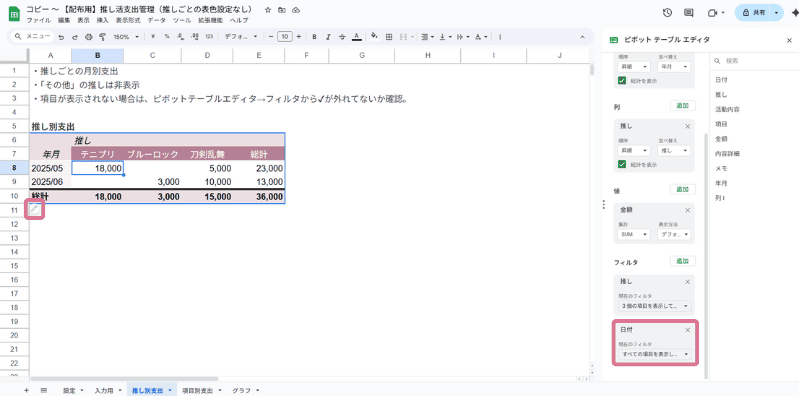
Task: Click the 共有 share button
Action: point(754,13)
